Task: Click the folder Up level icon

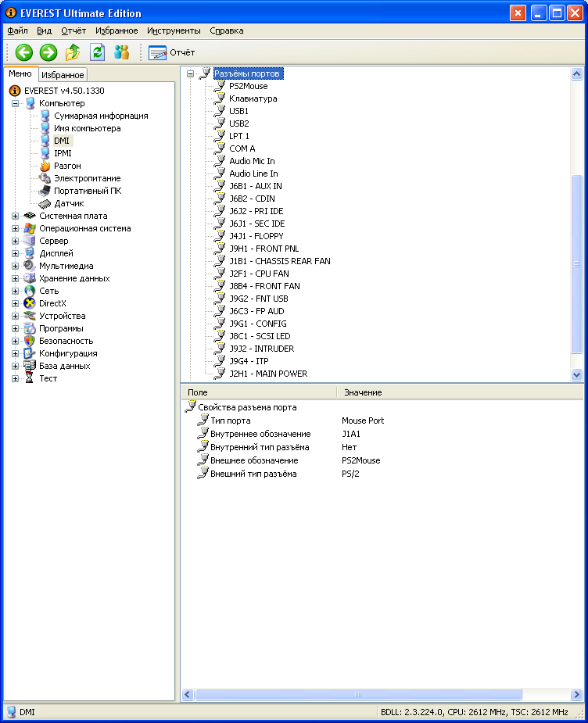Action: 73,52
